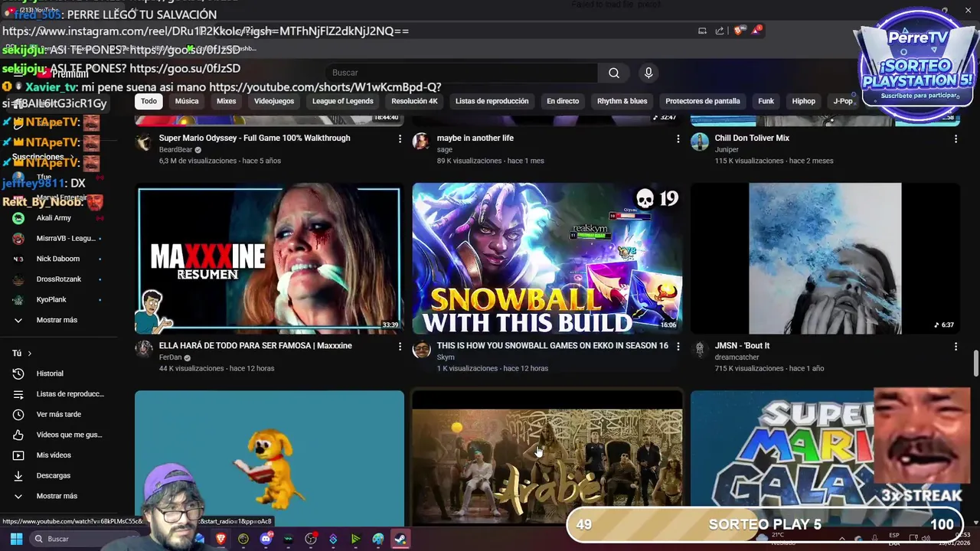Select the Todo filter chip

tap(149, 101)
